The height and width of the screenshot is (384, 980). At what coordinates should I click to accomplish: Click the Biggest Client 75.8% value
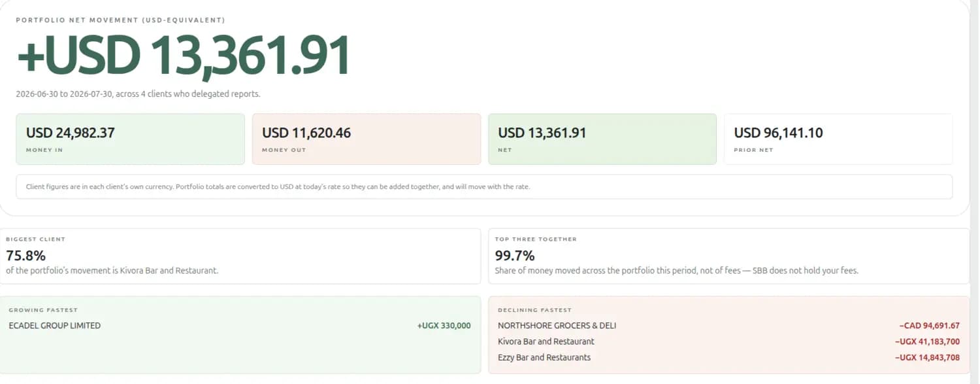coord(25,256)
